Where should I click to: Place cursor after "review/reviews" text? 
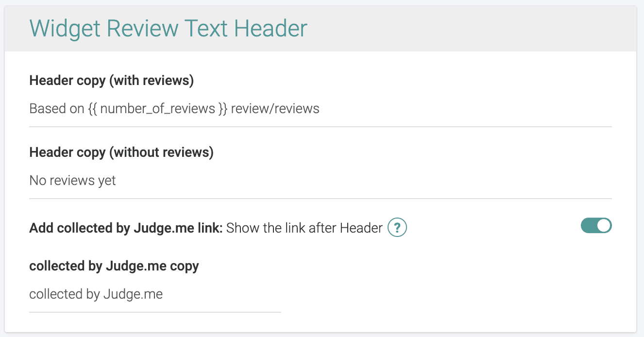pyautogui.click(x=320, y=109)
